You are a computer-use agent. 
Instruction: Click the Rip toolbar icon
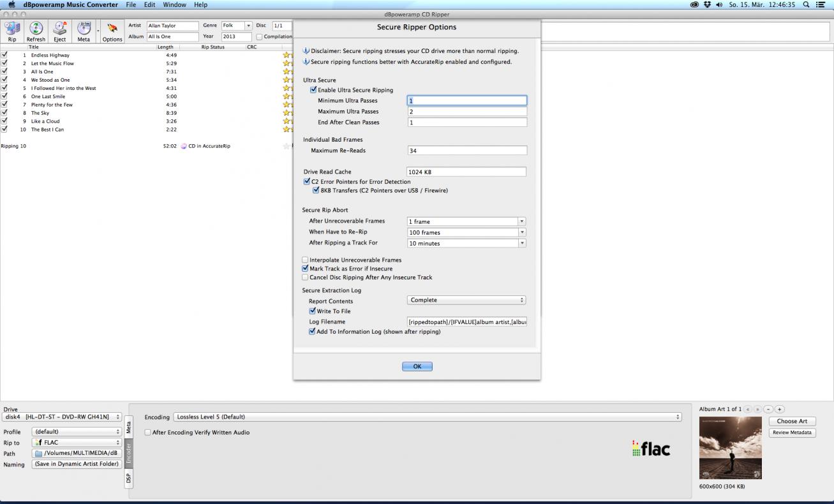point(12,29)
